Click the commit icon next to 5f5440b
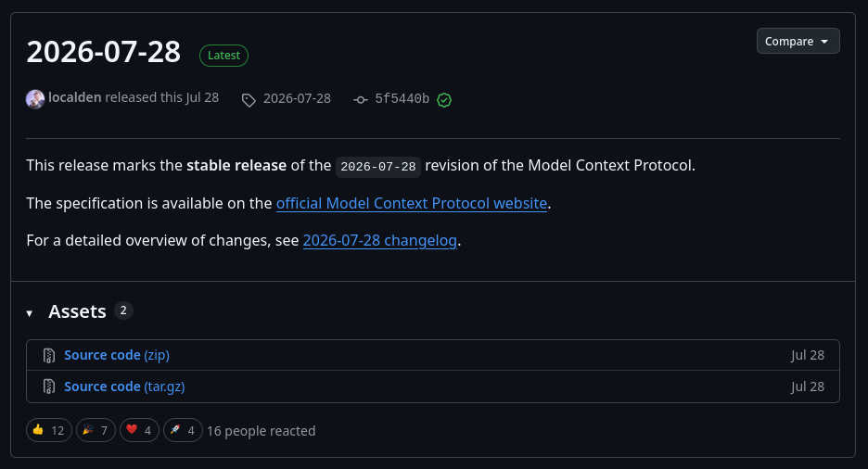 pyautogui.click(x=361, y=99)
